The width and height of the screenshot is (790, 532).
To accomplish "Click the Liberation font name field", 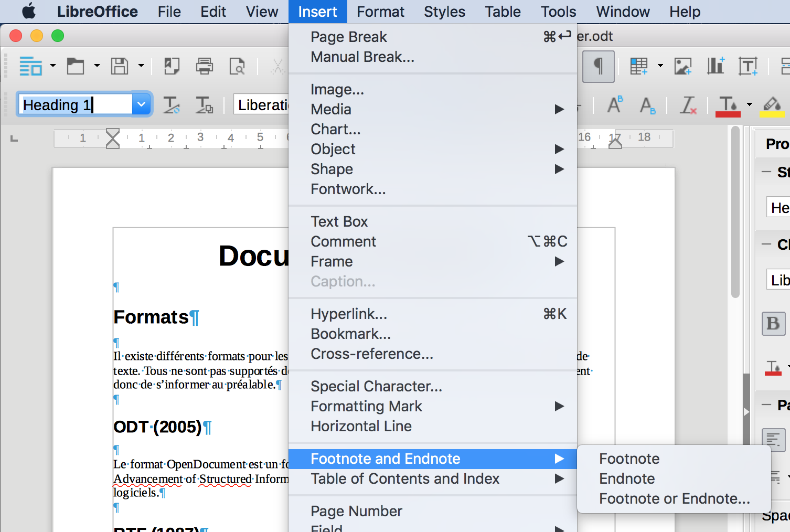I will click(262, 105).
